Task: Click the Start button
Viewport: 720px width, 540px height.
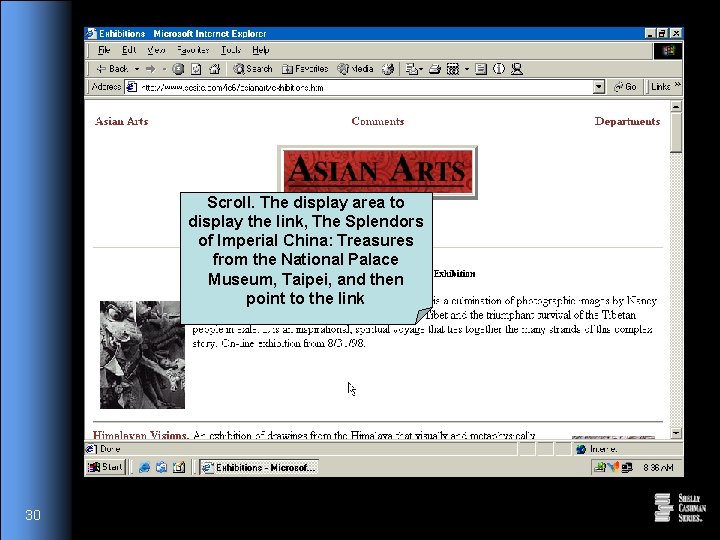Action: (106, 467)
